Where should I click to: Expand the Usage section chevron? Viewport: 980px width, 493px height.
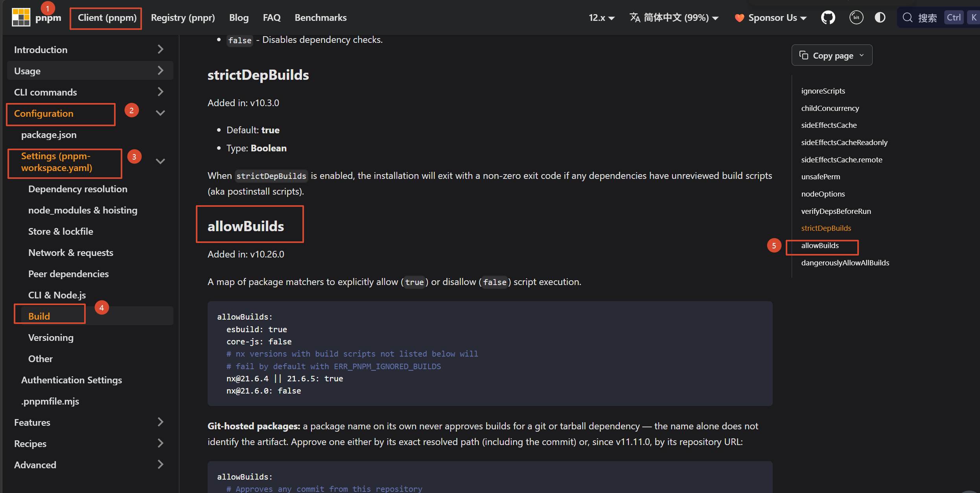pyautogui.click(x=160, y=71)
